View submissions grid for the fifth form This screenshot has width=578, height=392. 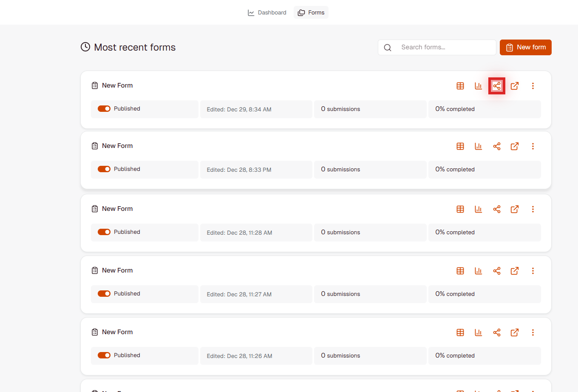[460, 332]
